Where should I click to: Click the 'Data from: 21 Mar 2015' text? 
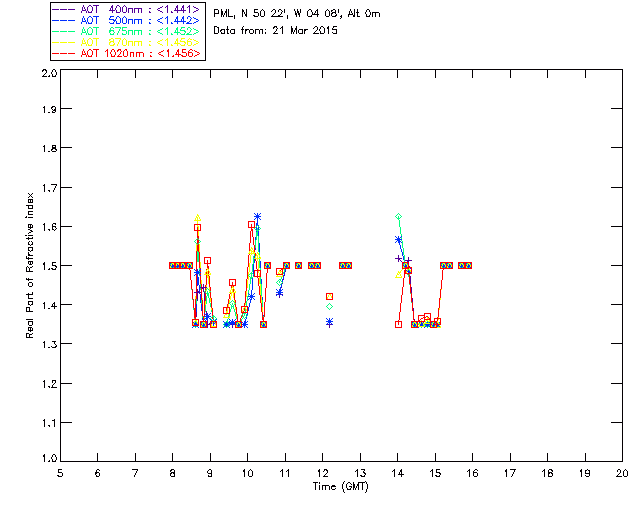tap(276, 31)
